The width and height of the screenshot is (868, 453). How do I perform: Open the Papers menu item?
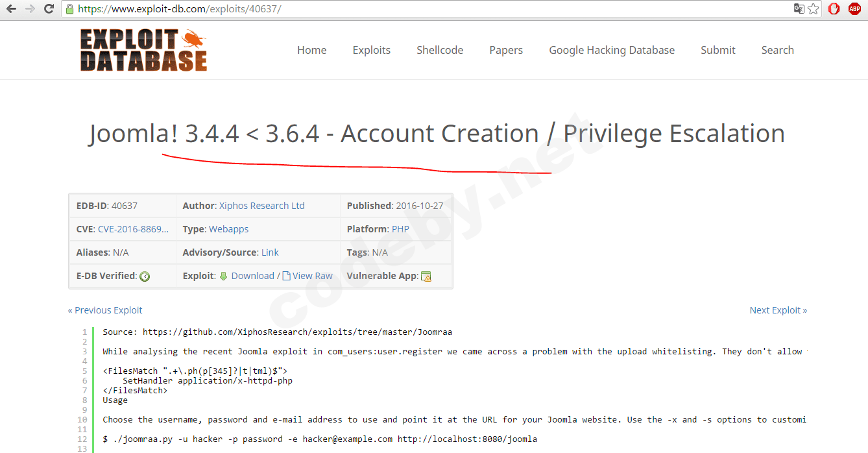click(x=506, y=50)
